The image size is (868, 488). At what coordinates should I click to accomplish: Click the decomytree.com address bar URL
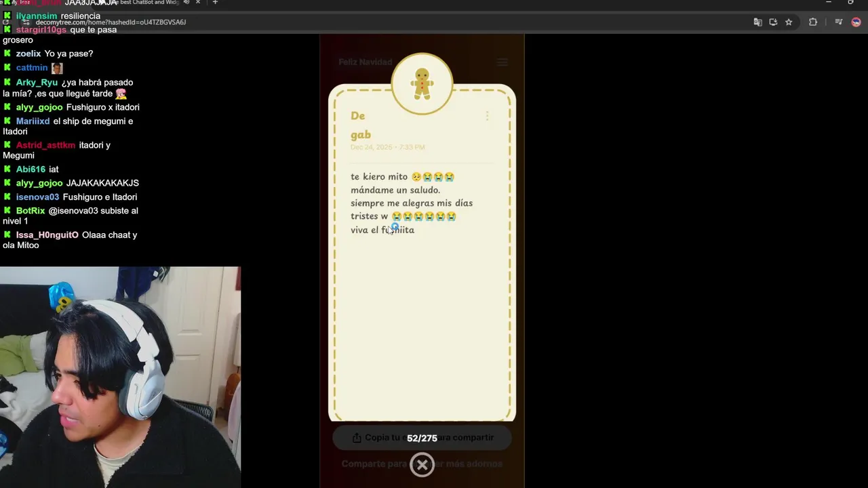click(111, 22)
